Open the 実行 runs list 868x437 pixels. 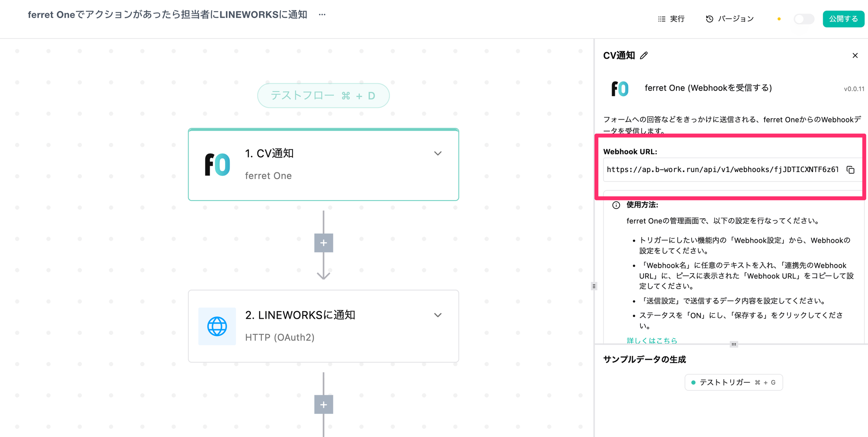[671, 19]
